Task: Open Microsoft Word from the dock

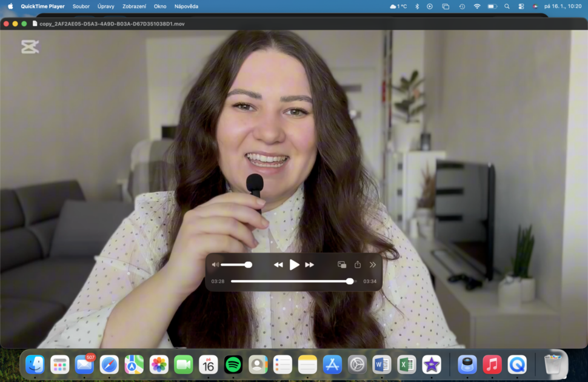Action: click(x=382, y=364)
